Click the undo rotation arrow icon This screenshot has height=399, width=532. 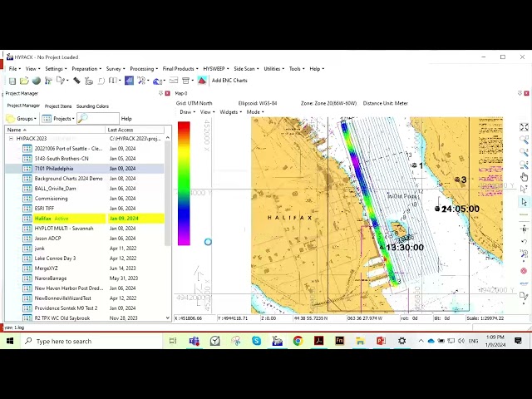pyautogui.click(x=525, y=242)
